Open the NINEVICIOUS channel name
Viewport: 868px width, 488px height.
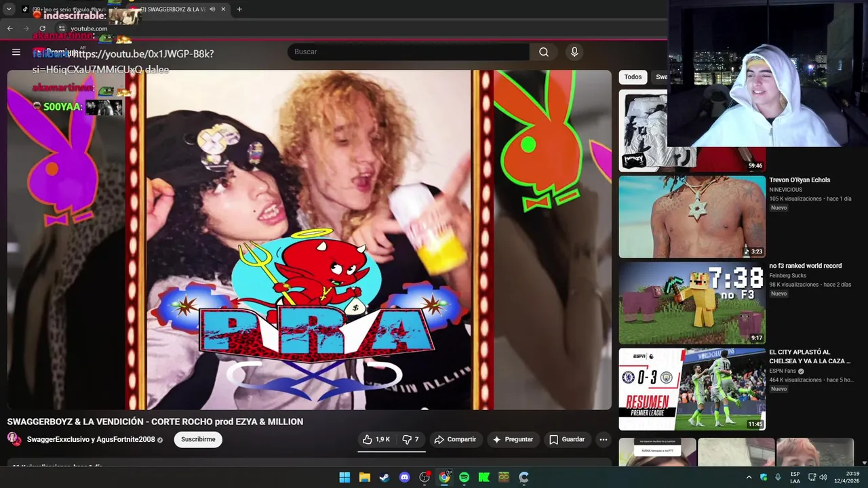tap(785, 190)
